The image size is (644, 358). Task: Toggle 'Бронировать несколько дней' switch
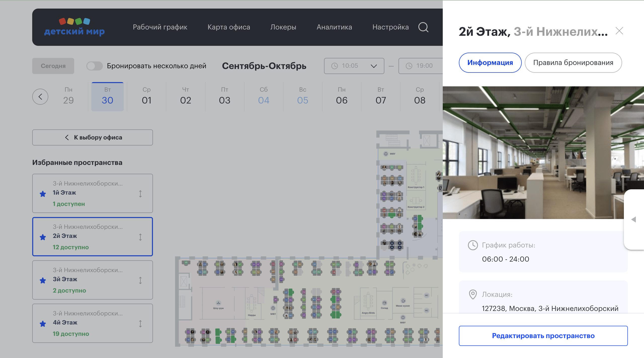click(94, 66)
